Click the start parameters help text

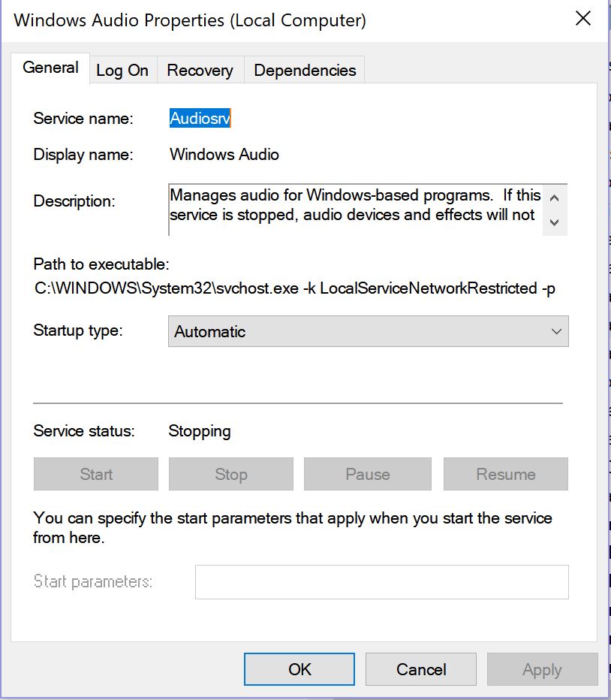(293, 528)
